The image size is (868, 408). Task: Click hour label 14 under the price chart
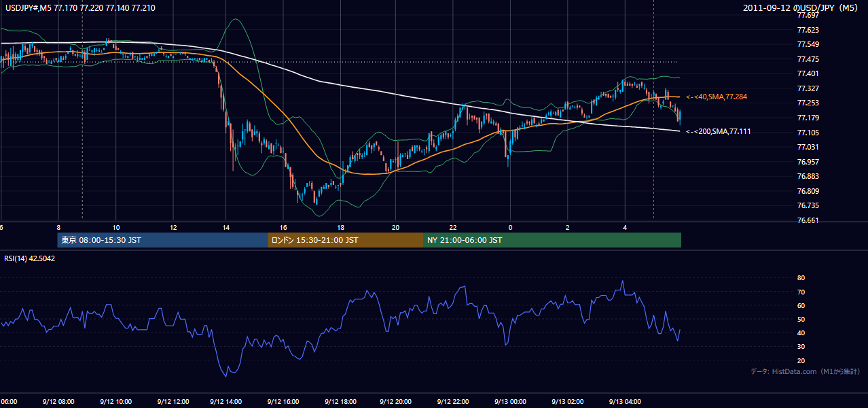(x=226, y=228)
